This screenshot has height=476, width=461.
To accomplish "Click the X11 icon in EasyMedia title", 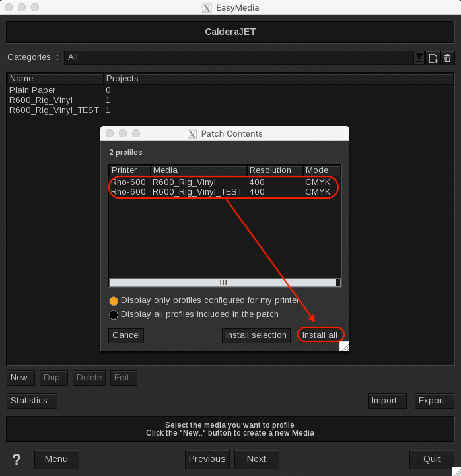I will (207, 8).
